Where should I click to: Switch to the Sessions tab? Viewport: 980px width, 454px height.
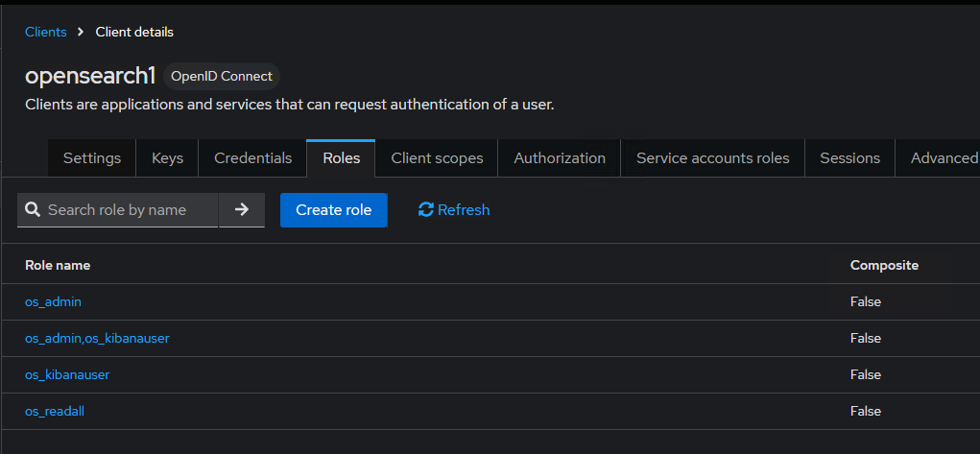(x=849, y=158)
